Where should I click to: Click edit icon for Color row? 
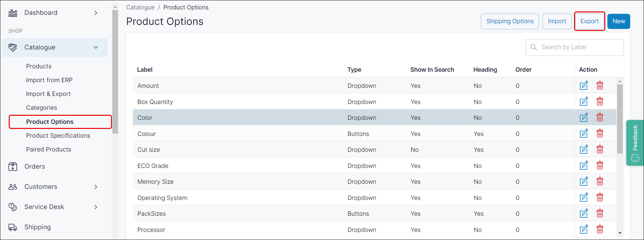tap(584, 117)
